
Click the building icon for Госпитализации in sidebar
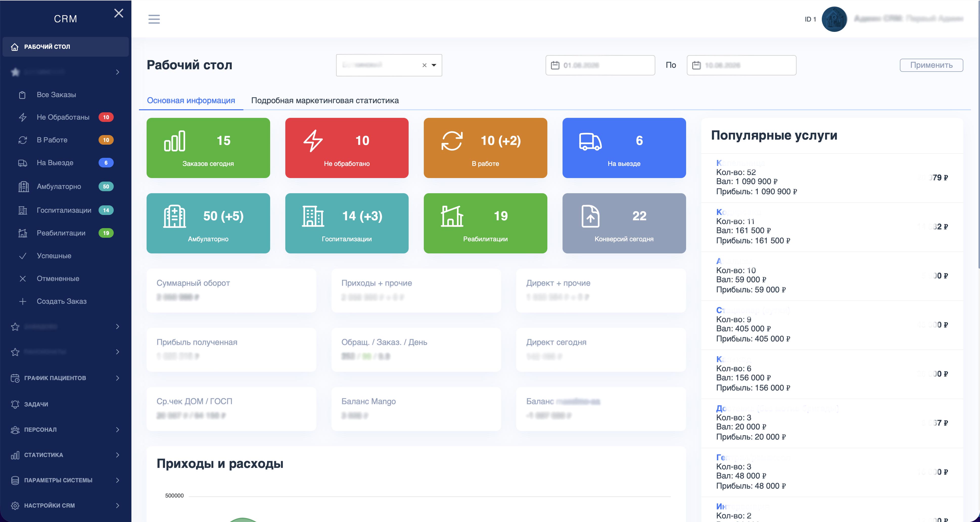[23, 210]
